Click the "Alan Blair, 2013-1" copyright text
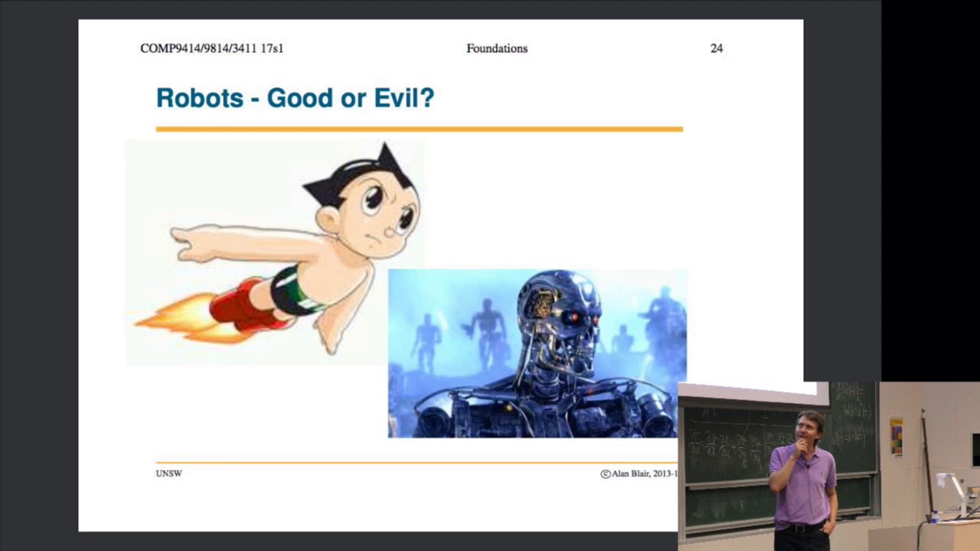980x551 pixels. 639,474
